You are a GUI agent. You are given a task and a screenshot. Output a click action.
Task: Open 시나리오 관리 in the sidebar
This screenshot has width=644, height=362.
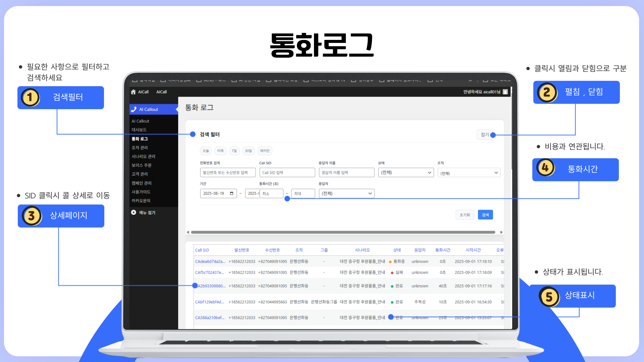143,157
